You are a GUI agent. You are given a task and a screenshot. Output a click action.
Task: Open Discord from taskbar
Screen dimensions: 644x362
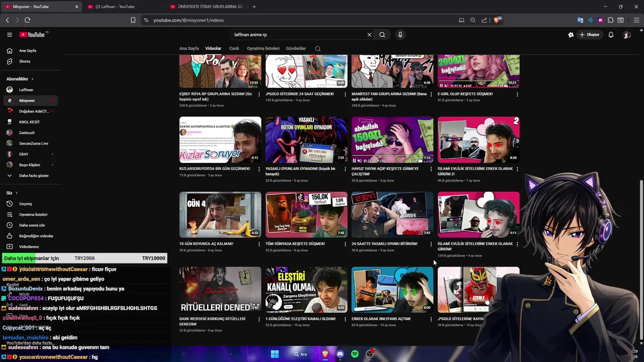click(340, 354)
